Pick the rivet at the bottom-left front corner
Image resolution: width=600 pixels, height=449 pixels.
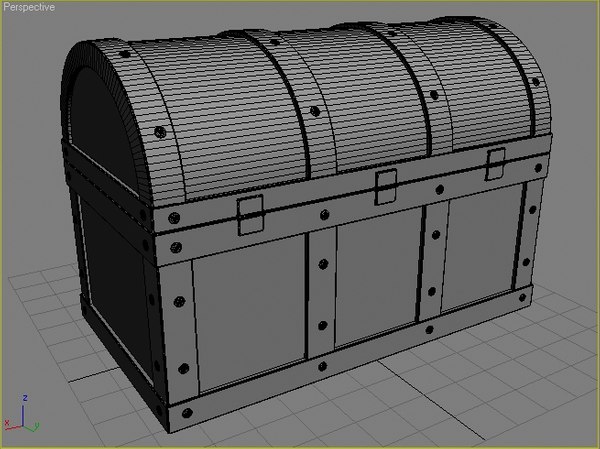pos(187,413)
